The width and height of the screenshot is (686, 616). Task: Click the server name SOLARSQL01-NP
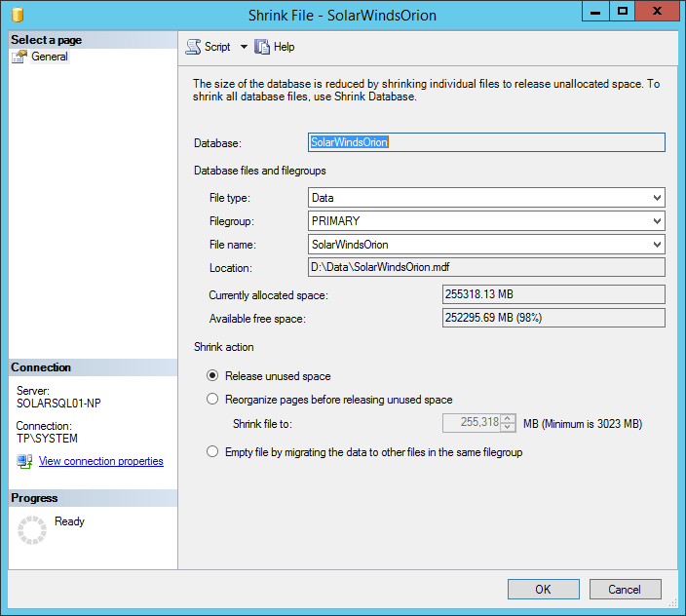[x=58, y=403]
